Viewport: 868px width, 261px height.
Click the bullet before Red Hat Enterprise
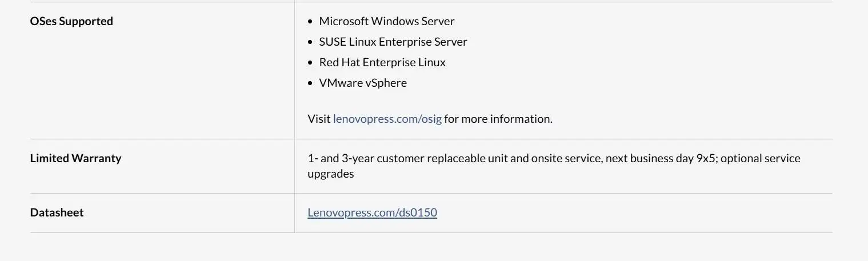pyautogui.click(x=310, y=63)
